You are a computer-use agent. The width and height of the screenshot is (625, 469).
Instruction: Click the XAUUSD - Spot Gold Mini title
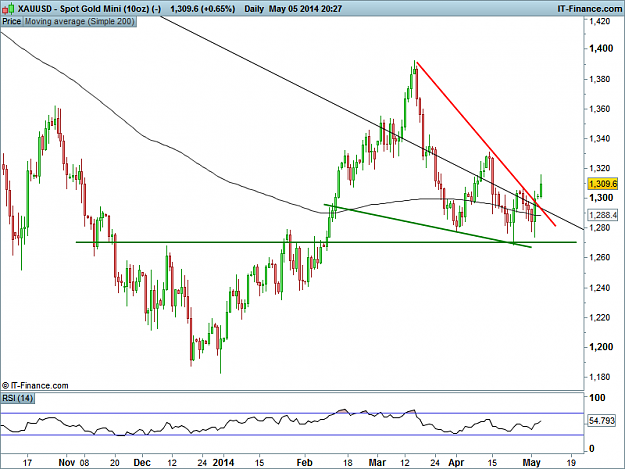89,8
